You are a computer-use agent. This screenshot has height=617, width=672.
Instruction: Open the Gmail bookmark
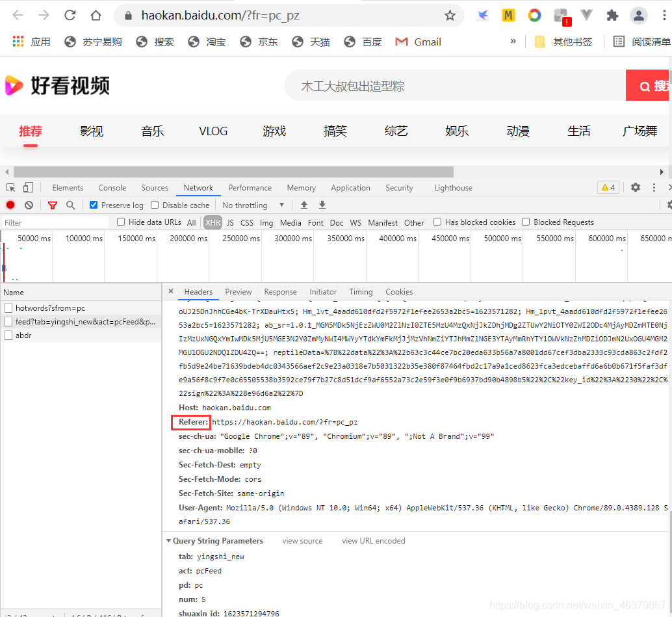pyautogui.click(x=419, y=42)
